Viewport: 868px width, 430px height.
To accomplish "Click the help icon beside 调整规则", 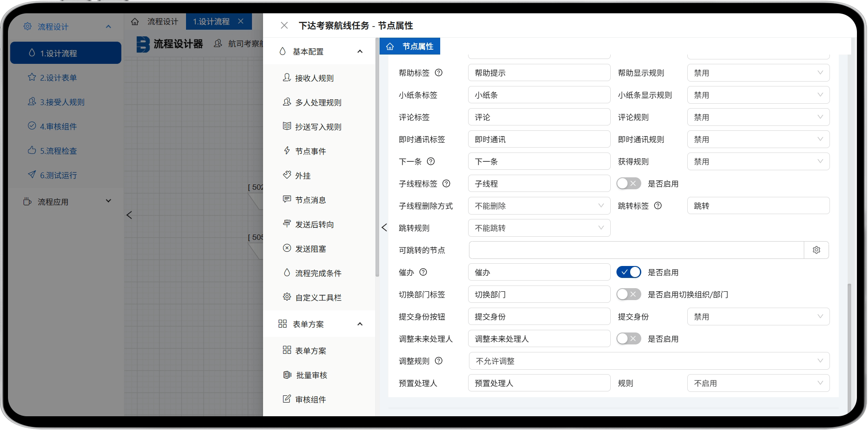I will 438,361.
